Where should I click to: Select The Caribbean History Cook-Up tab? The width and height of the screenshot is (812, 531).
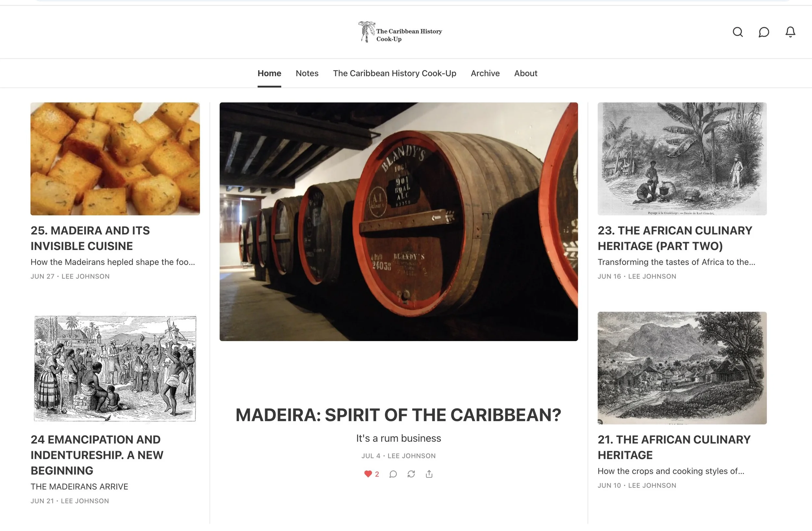click(x=394, y=73)
